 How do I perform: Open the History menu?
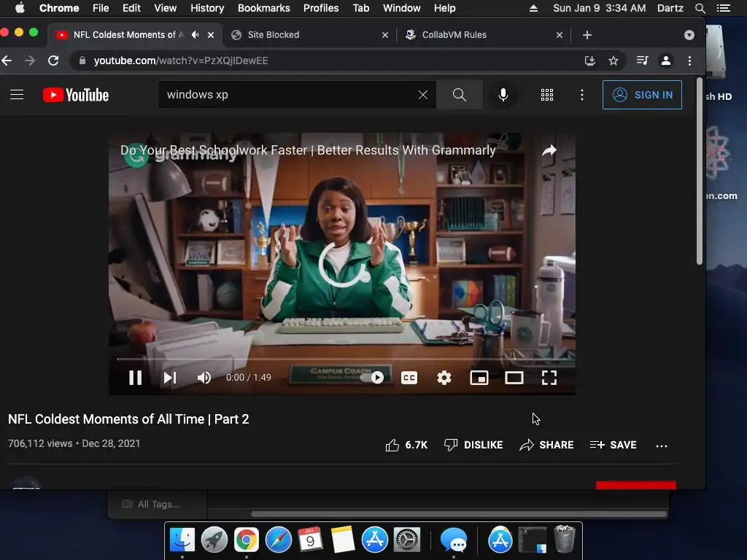206,8
